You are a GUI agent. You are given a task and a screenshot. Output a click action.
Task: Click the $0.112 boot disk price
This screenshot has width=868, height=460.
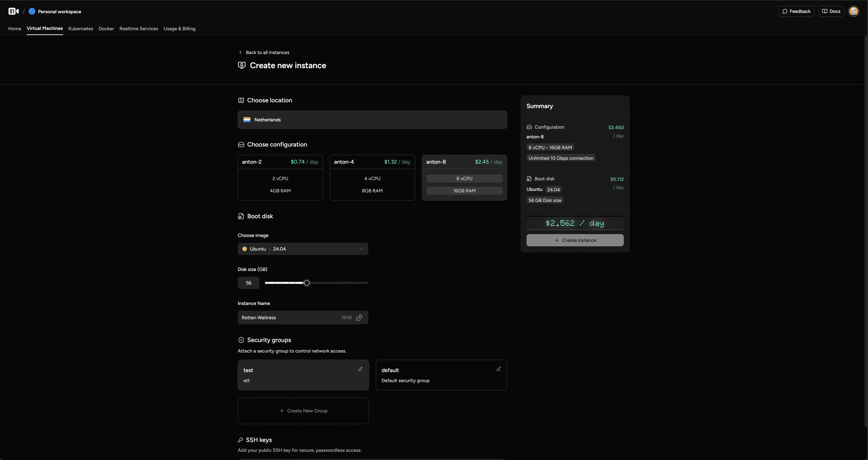point(617,179)
